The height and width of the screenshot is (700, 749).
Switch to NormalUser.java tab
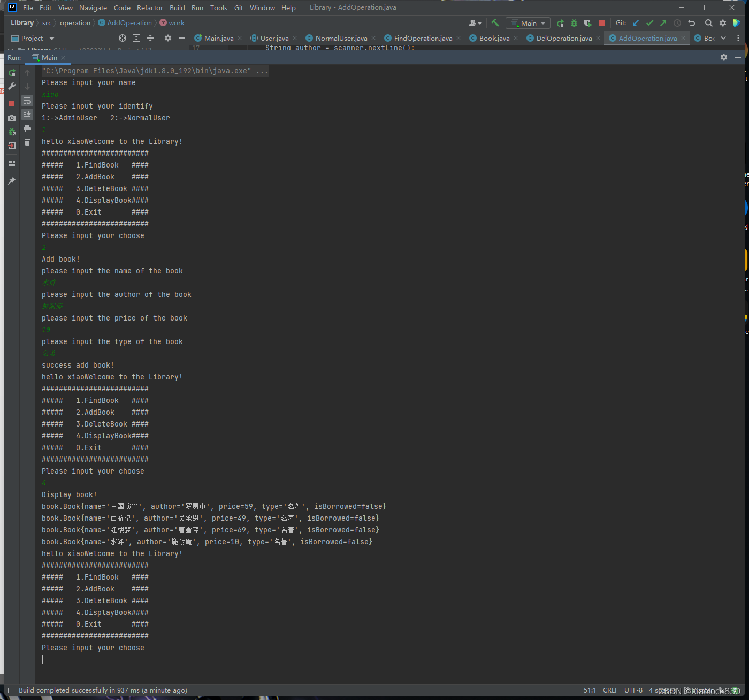point(341,38)
